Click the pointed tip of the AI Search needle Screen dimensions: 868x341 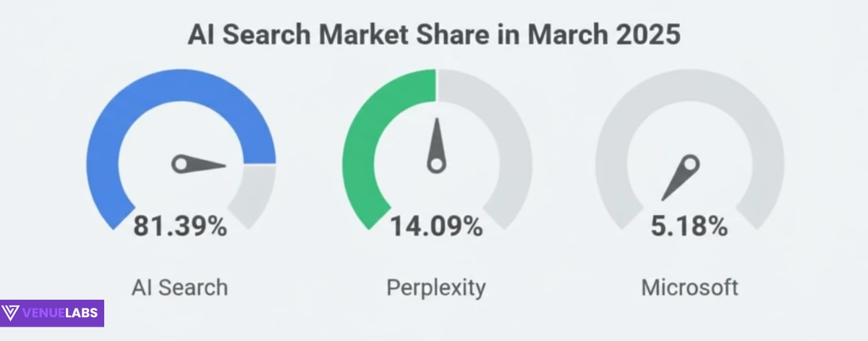click(224, 167)
